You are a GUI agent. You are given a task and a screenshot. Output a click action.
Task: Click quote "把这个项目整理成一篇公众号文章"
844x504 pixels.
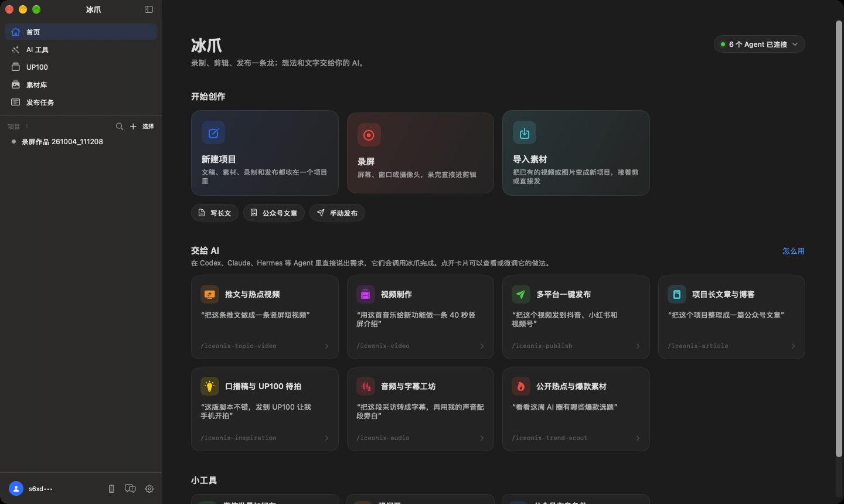726,315
